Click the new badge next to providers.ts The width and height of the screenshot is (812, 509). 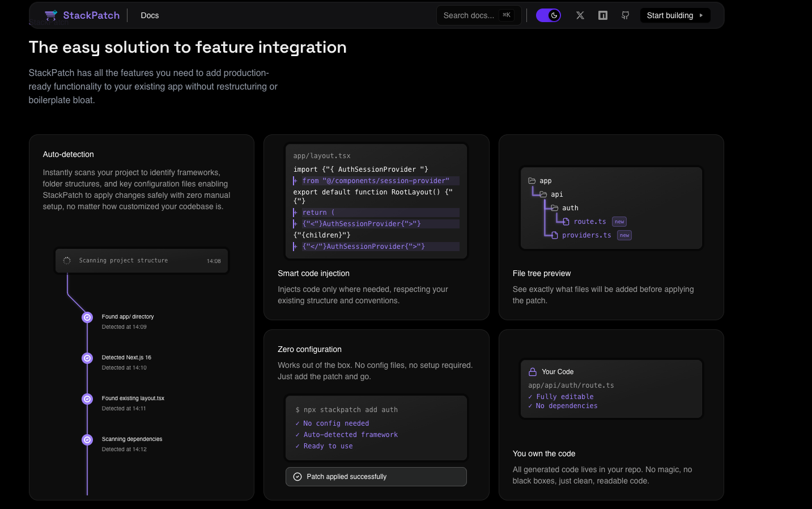point(624,235)
